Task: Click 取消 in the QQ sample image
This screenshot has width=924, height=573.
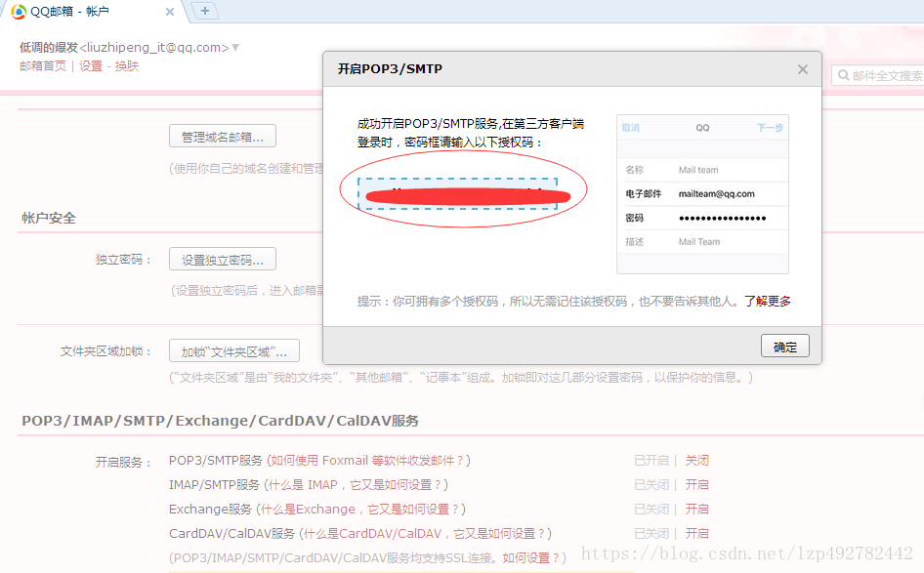Action: tap(631, 128)
